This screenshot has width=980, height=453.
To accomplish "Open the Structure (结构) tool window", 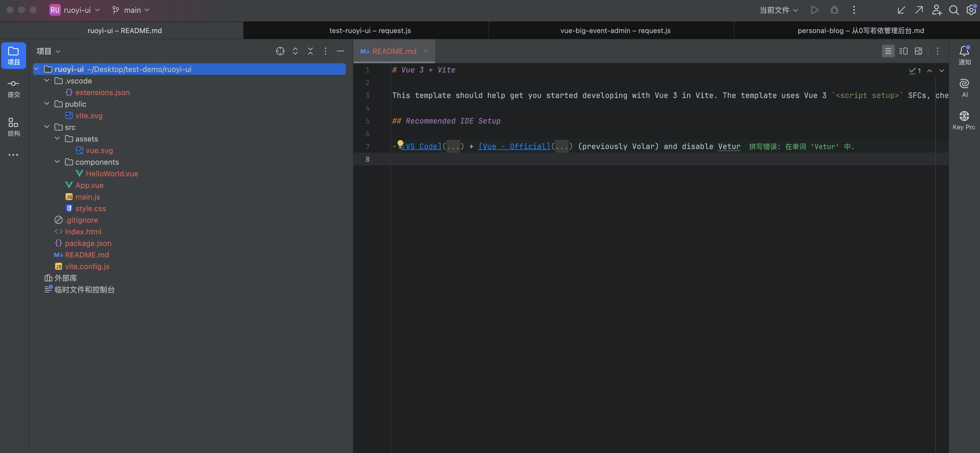I will pos(14,127).
